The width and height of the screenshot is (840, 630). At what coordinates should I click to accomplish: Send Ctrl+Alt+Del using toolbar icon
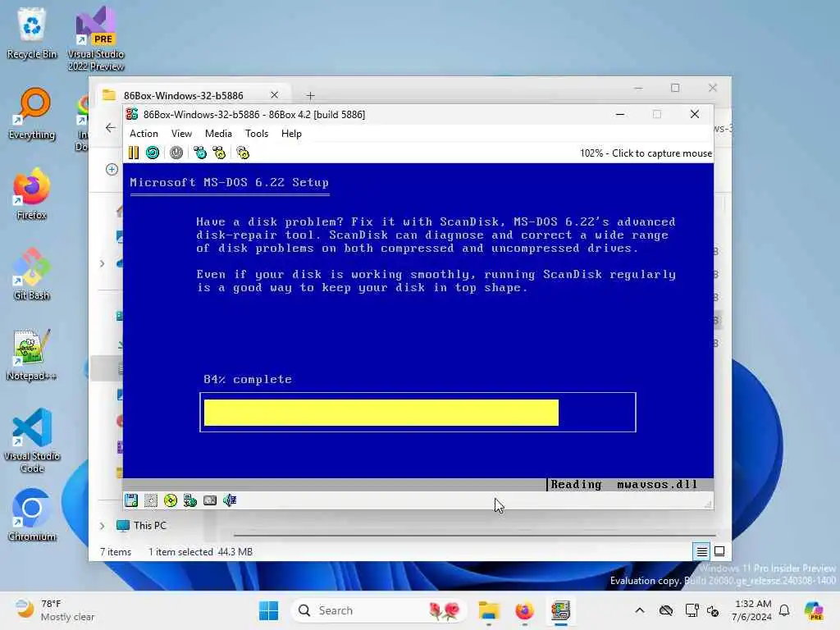200,153
